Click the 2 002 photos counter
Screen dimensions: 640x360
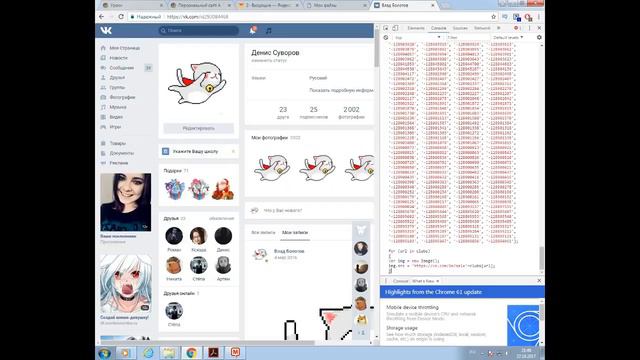(351, 113)
